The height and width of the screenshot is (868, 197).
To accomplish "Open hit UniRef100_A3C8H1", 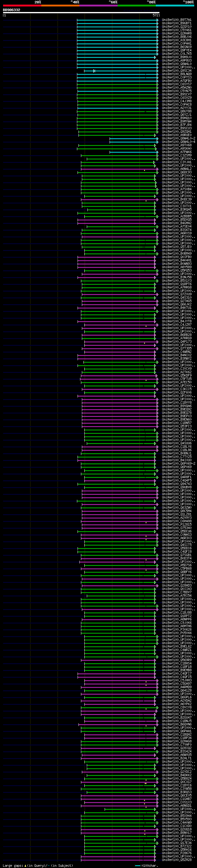I will [x=176, y=40].
